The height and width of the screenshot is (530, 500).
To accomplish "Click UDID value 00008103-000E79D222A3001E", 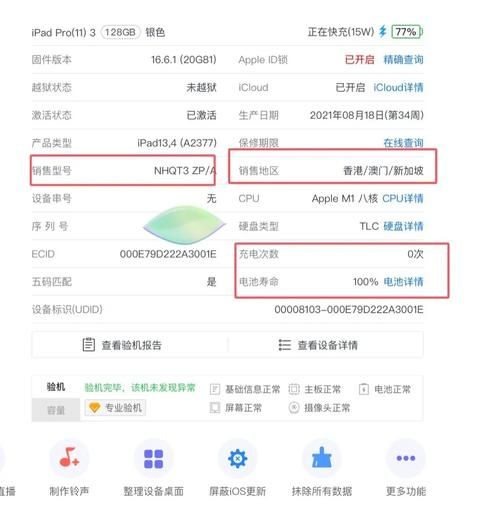I will (349, 309).
